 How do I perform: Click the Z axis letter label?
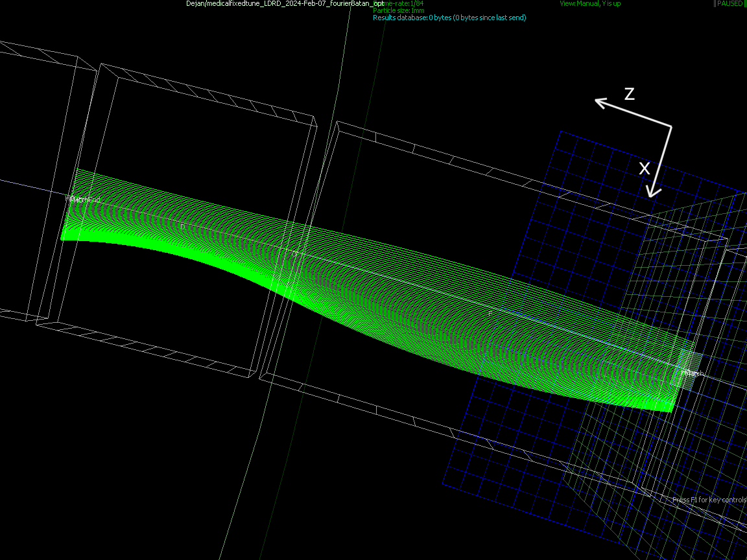pyautogui.click(x=629, y=94)
